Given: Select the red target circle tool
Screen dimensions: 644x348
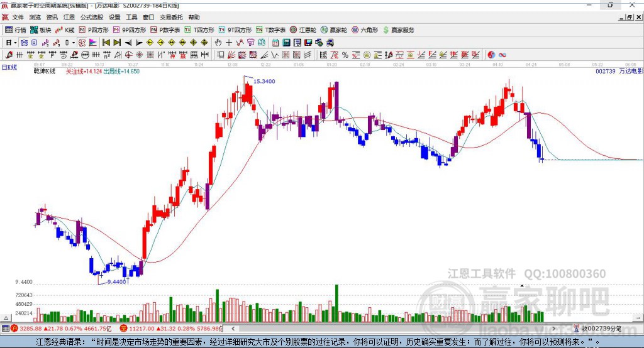Looking at the screenshot, I should coord(128,55).
